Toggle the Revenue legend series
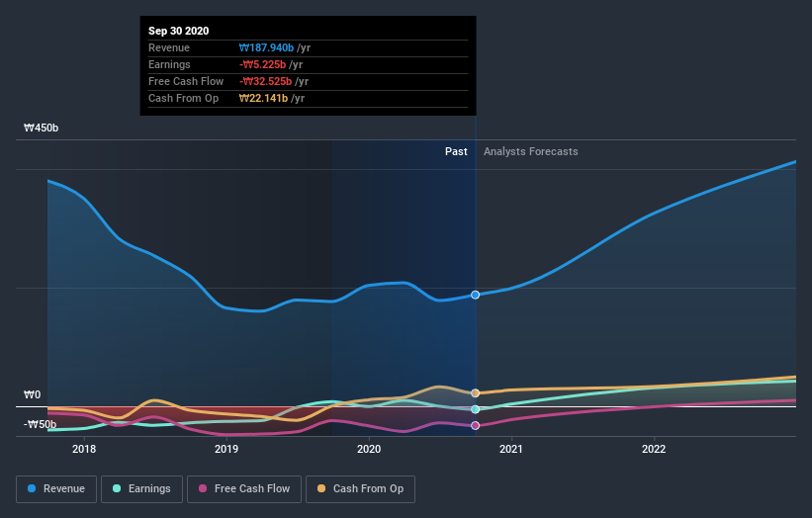The width and height of the screenshot is (812, 518). [56, 489]
